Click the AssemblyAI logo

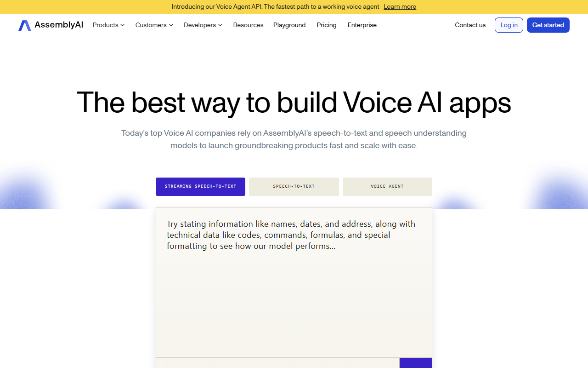click(x=51, y=25)
